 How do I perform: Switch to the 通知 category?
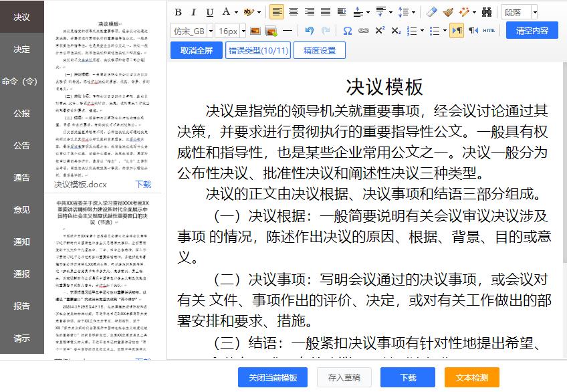point(21,242)
